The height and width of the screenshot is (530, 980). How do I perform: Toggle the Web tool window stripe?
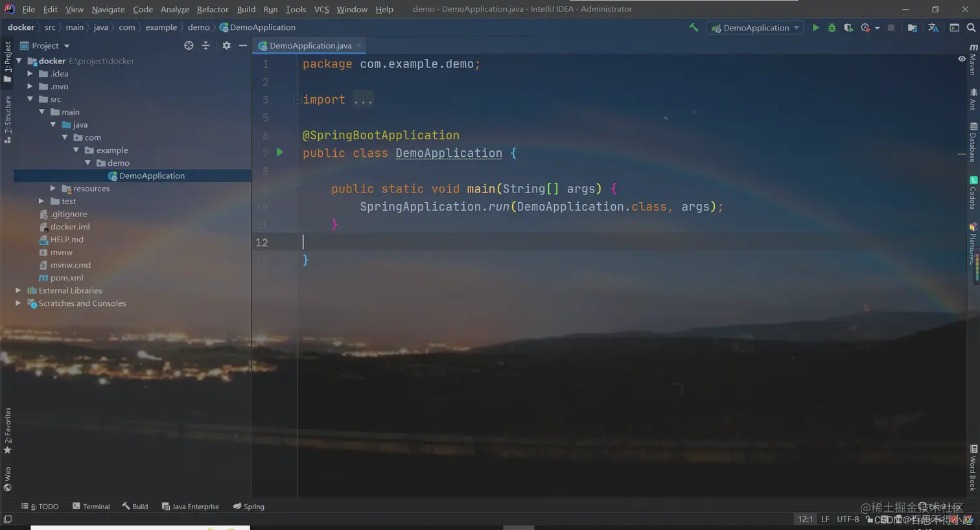7,479
